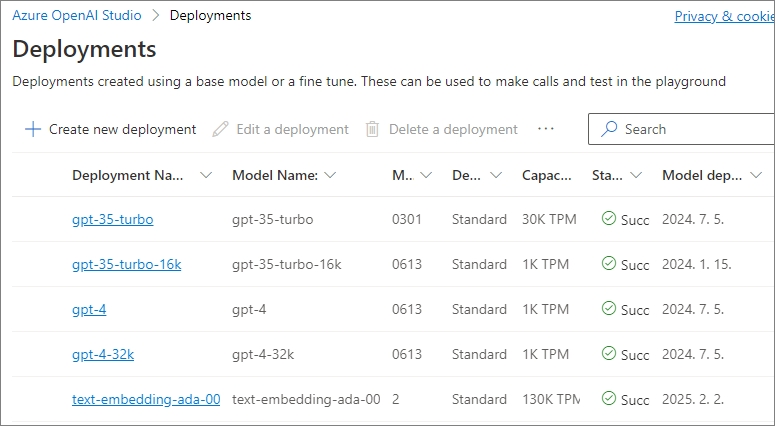Click the success status icon for gpt-35-turbo
The image size is (775, 426).
(608, 219)
